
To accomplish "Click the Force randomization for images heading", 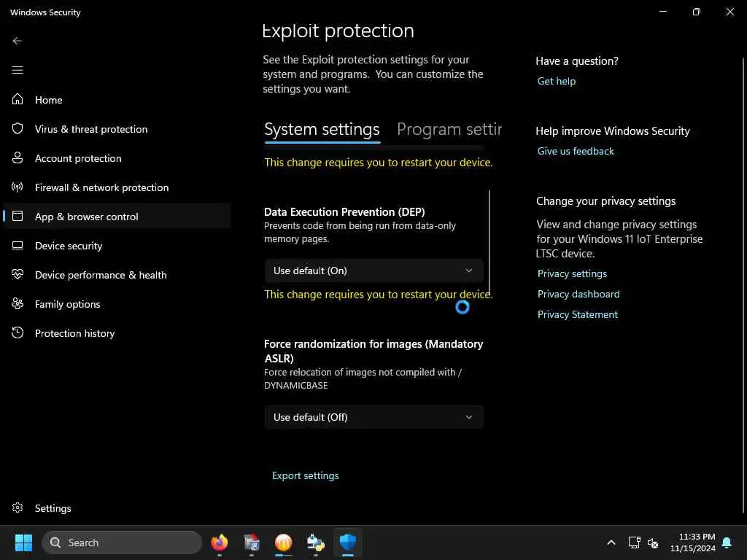I will (x=373, y=351).
